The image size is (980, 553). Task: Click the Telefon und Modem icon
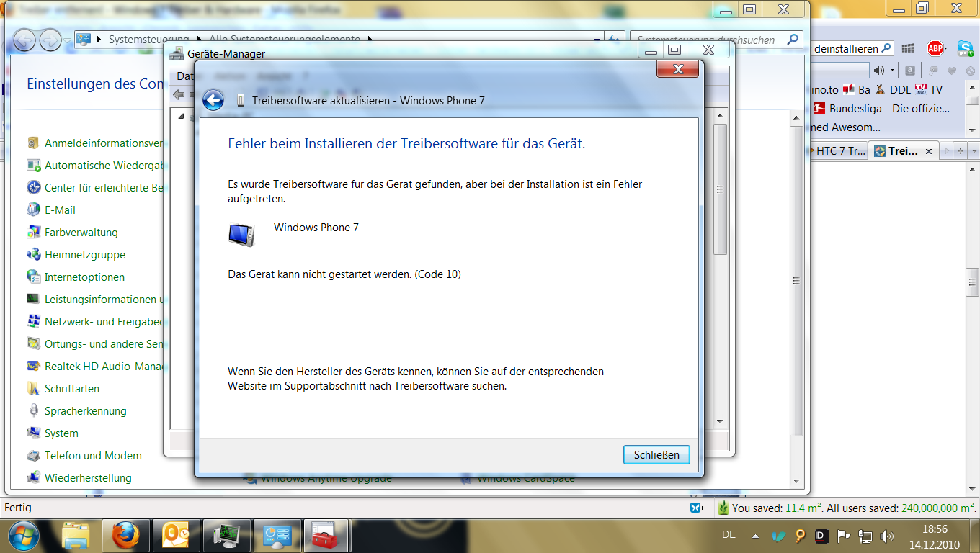coord(33,455)
